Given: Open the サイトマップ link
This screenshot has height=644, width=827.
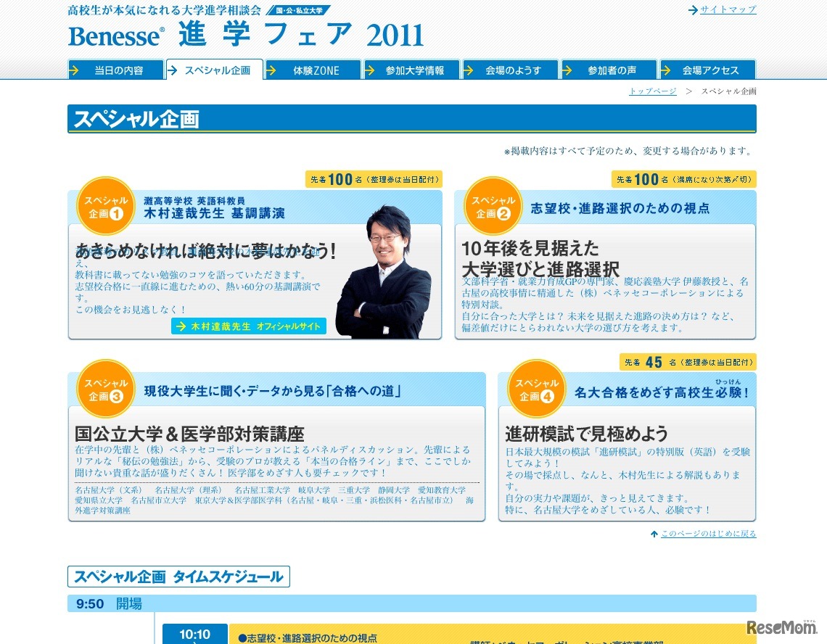Looking at the screenshot, I should (728, 9).
